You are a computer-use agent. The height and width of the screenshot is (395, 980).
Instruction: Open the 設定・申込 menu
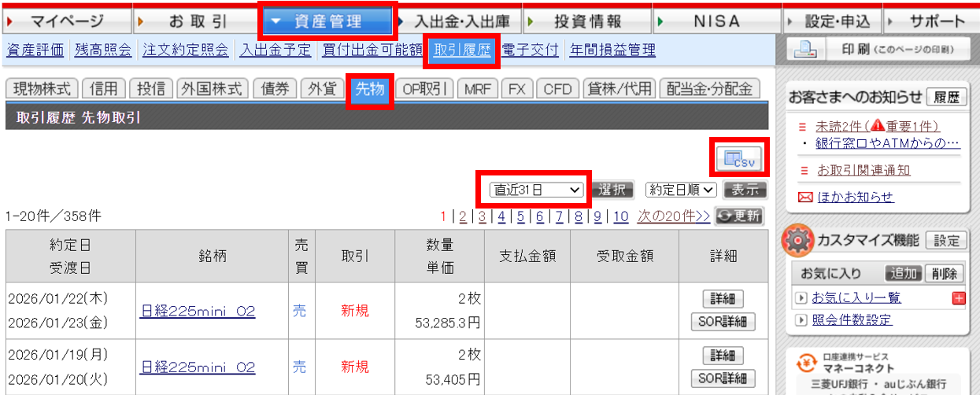[x=833, y=21]
